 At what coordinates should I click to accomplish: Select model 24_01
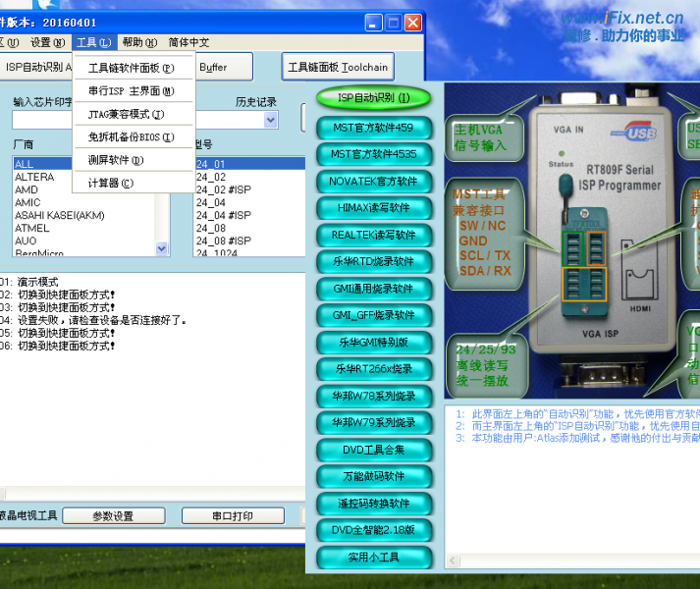coord(250,164)
